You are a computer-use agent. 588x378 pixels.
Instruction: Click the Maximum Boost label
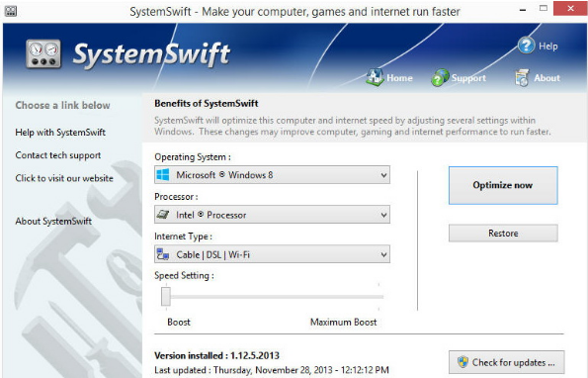click(344, 322)
